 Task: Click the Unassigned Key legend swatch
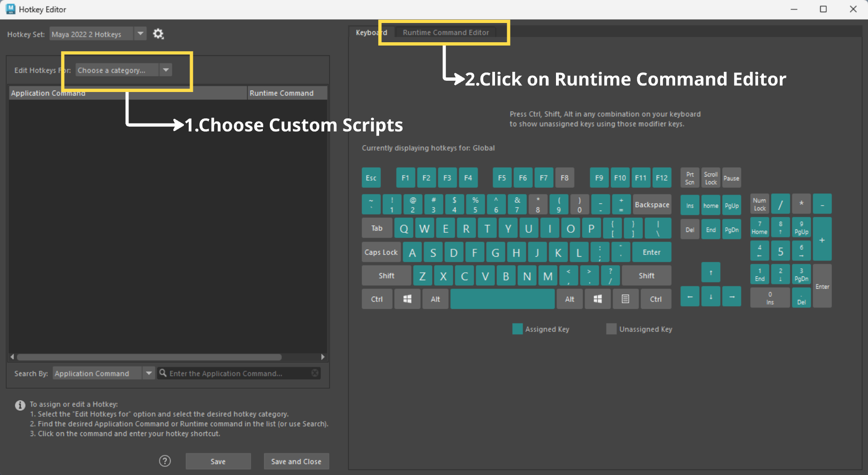click(x=611, y=329)
